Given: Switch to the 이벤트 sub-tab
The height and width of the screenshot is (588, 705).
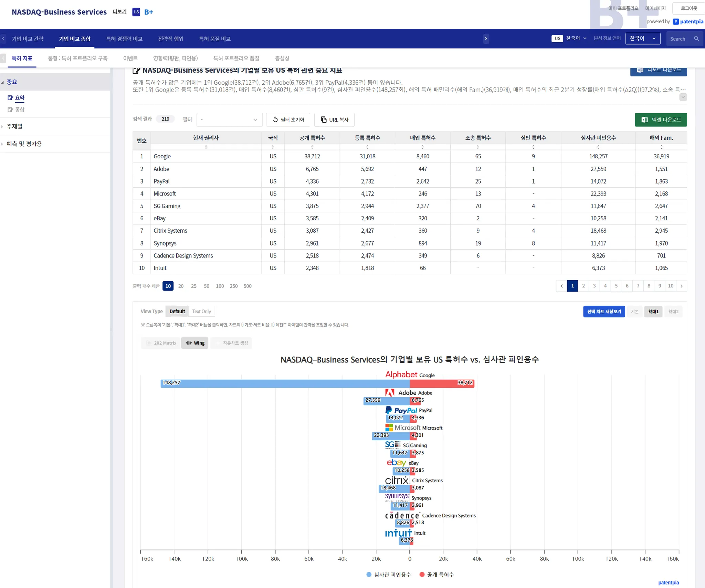Looking at the screenshot, I should [x=130, y=58].
